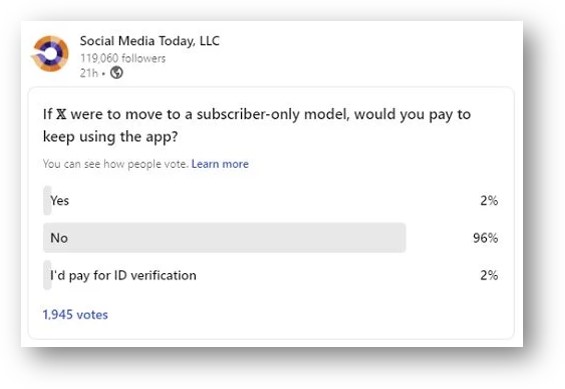Click the 96% result for No

point(485,238)
